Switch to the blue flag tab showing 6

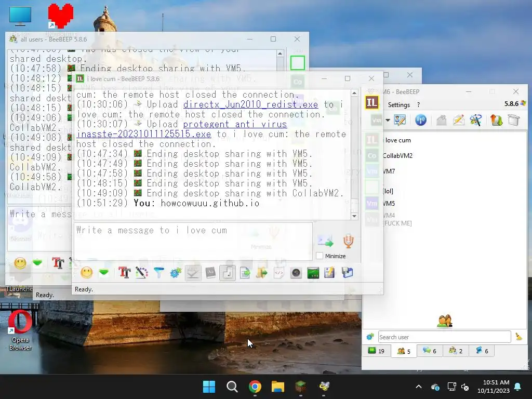(x=482, y=351)
